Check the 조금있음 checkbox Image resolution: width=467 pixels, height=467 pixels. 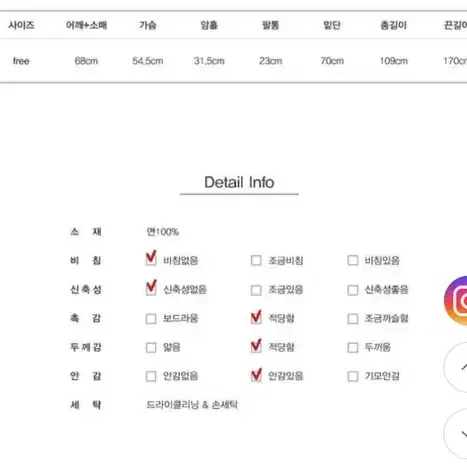[256, 290]
